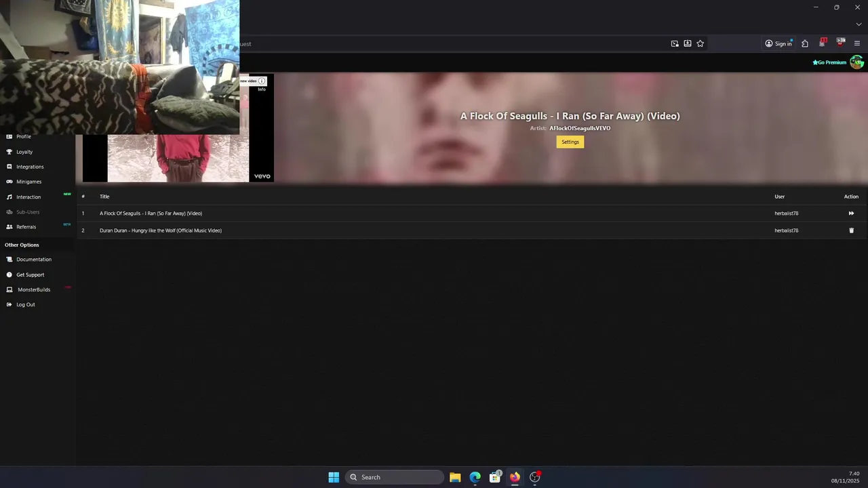
Task: Open the Firefox hamburger menu
Action: pyautogui.click(x=857, y=43)
